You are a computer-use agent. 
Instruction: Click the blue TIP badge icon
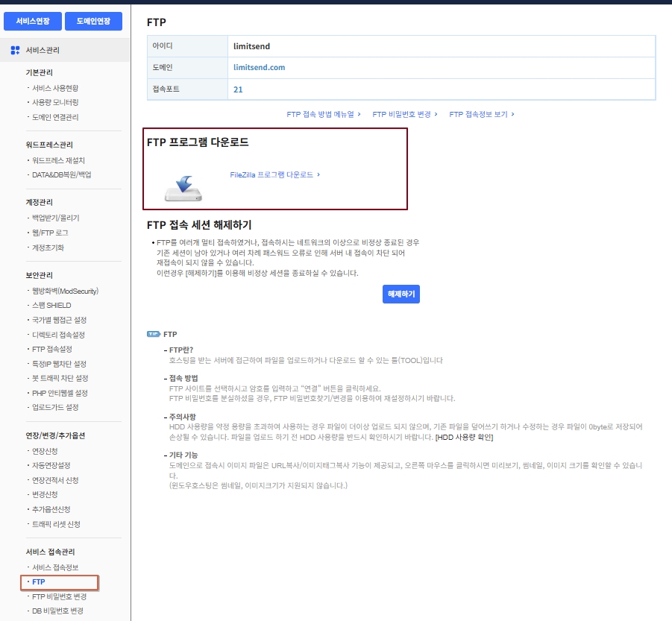tap(154, 335)
